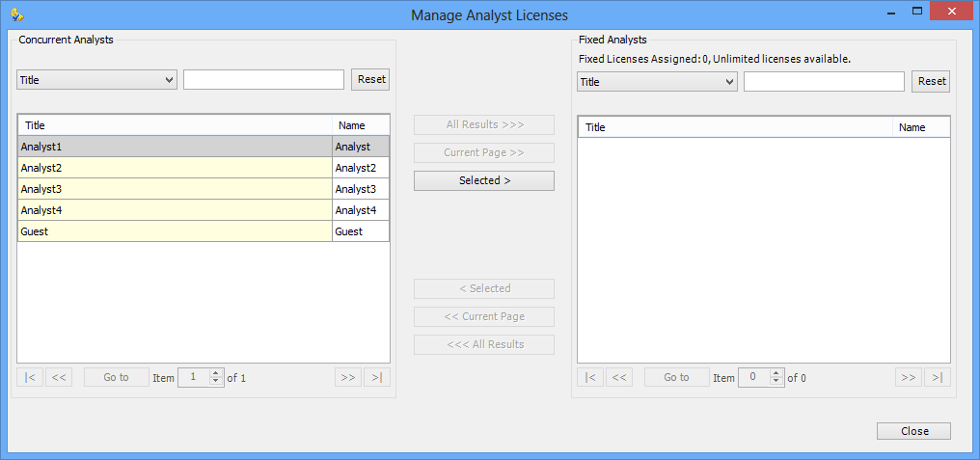Click Concurrent Analysts filter text field
This screenshot has width=980, height=460.
pyautogui.click(x=263, y=80)
